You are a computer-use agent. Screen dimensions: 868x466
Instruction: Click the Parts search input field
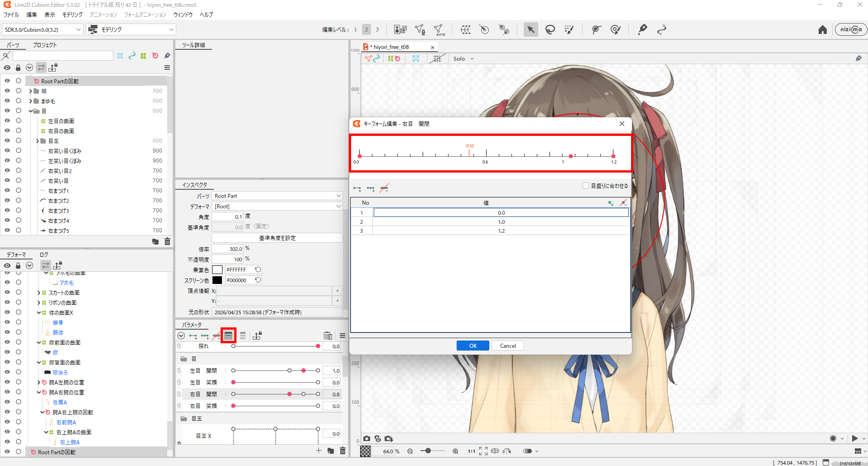click(x=63, y=56)
